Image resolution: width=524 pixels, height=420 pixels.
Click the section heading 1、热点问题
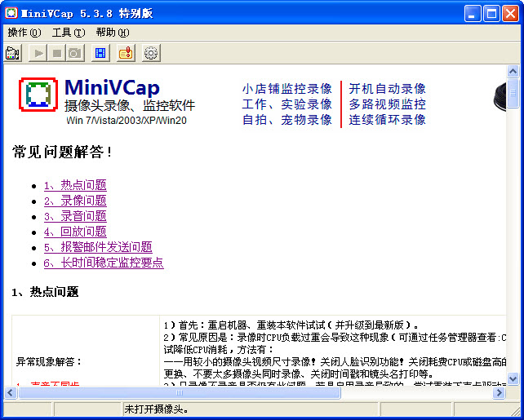pyautogui.click(x=46, y=292)
